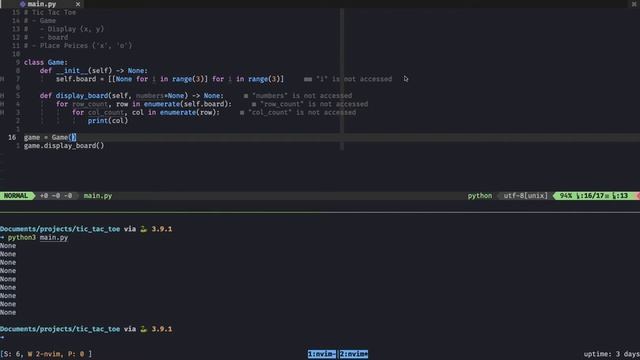
Task: Click the uptime: 3 days status text
Action: coord(611,354)
